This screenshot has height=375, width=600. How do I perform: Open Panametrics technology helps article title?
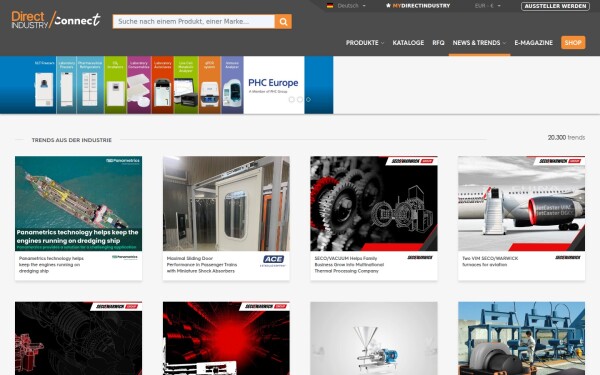pos(51,264)
